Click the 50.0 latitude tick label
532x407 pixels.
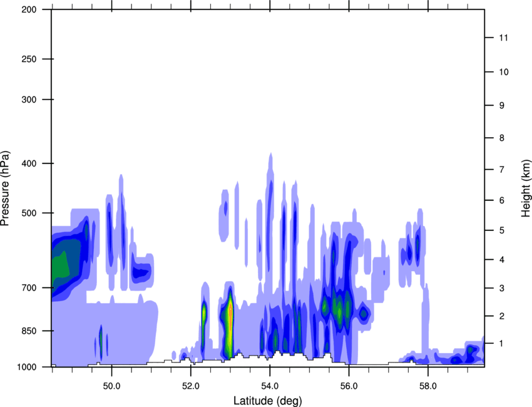(x=111, y=386)
